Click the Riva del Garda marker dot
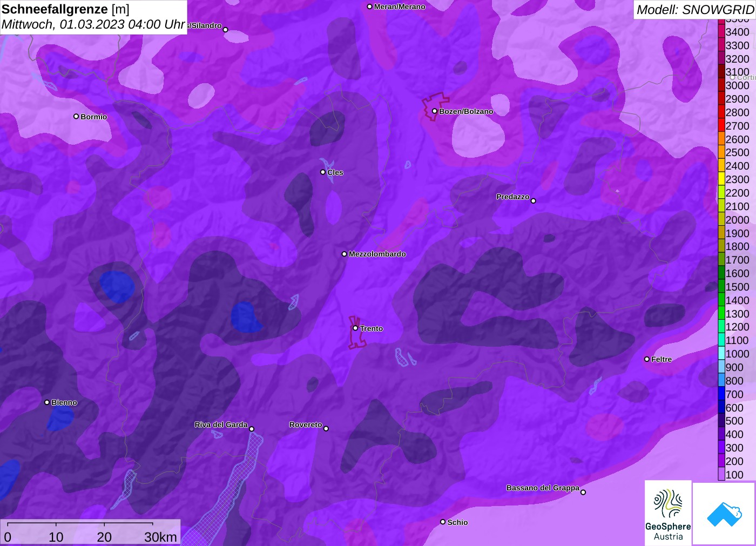Image resolution: width=756 pixels, height=546 pixels. click(252, 429)
